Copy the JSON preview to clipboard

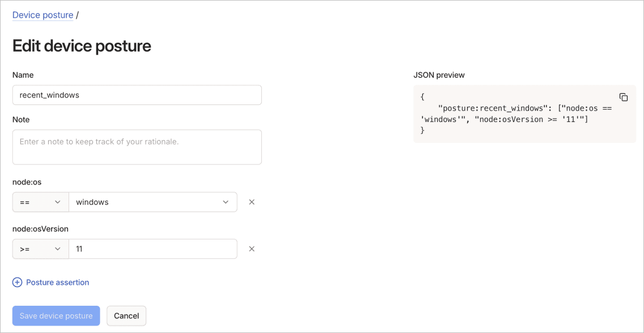click(623, 97)
